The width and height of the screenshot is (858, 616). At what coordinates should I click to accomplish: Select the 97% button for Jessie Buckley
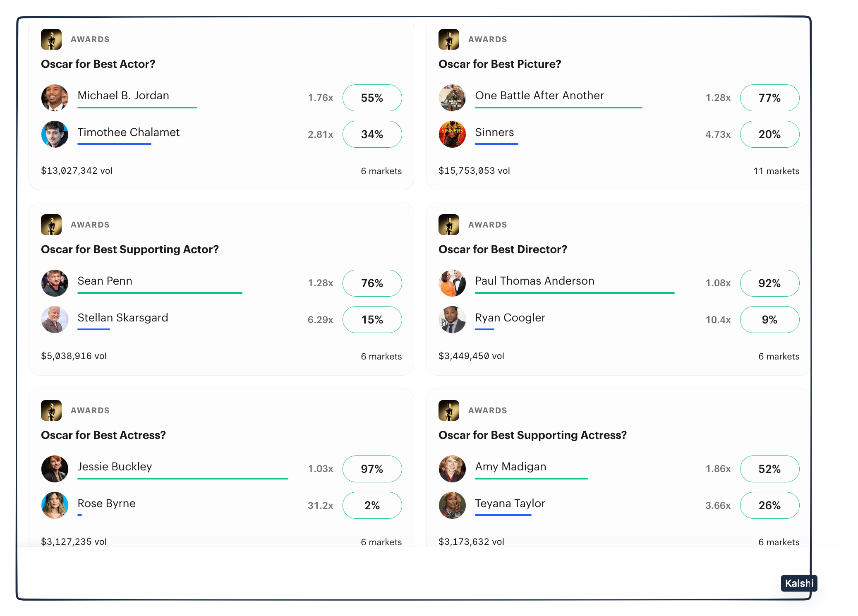(x=372, y=469)
